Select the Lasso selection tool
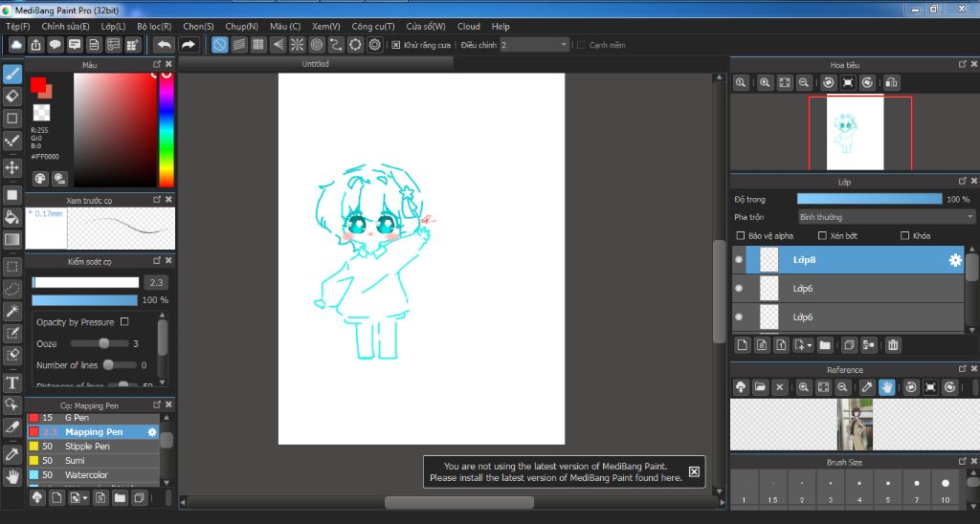The height and width of the screenshot is (524, 980). click(x=11, y=289)
